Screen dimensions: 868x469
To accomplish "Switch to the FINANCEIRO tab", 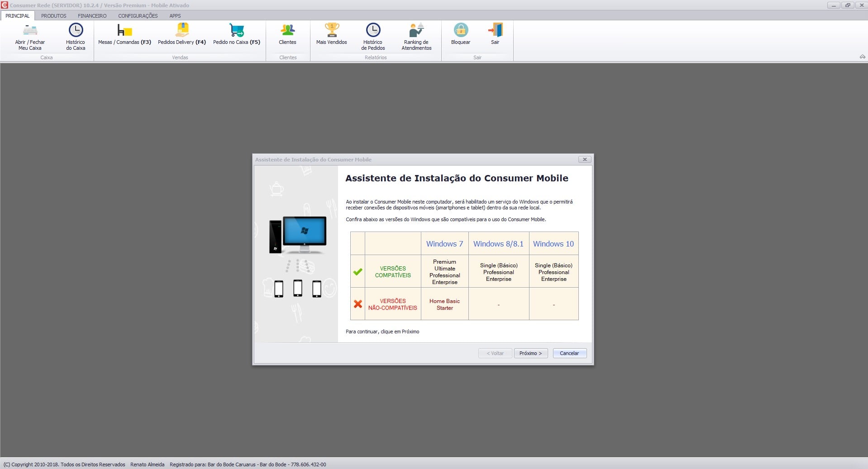I will click(x=92, y=16).
